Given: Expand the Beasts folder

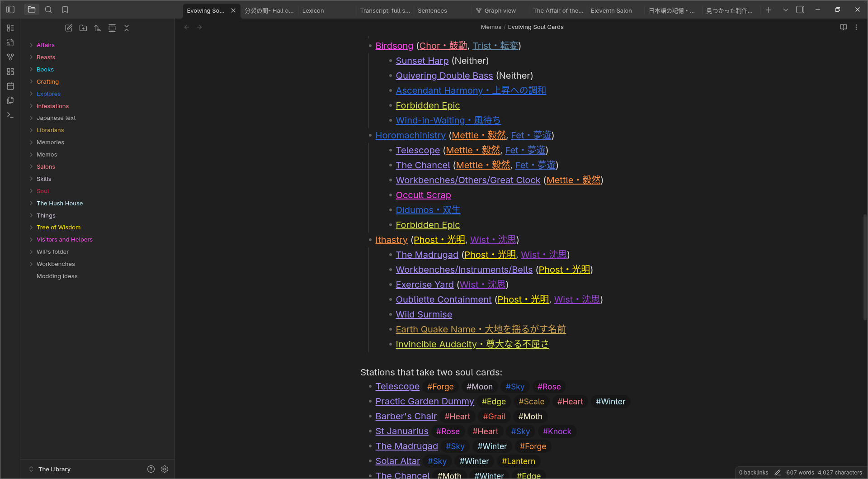Looking at the screenshot, I should [x=46, y=57].
